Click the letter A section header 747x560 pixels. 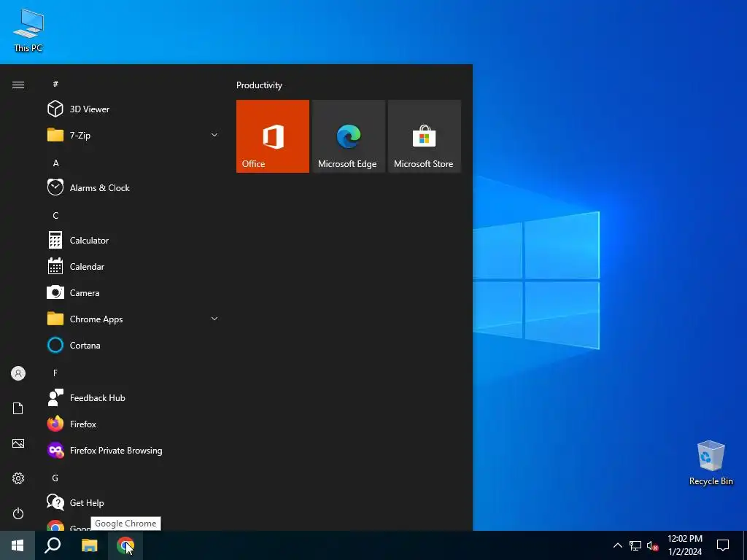tap(55, 163)
